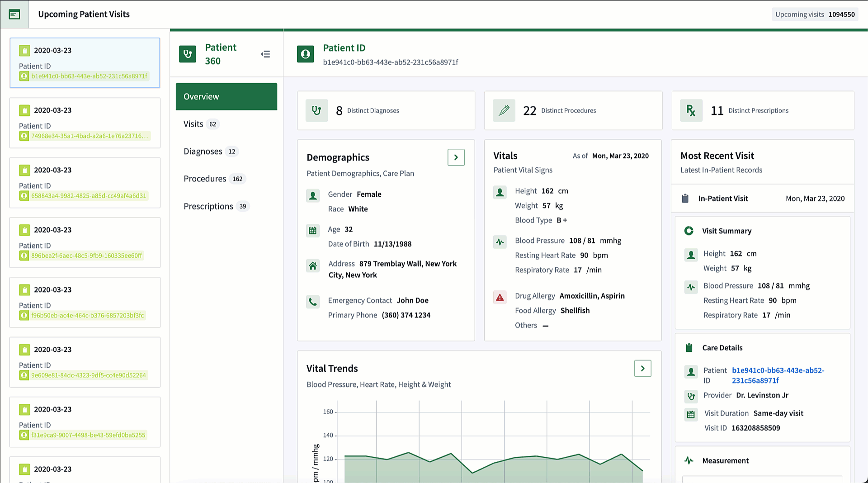Click the Food Allergy Shellfish value
The width and height of the screenshot is (868, 483).
point(575,311)
